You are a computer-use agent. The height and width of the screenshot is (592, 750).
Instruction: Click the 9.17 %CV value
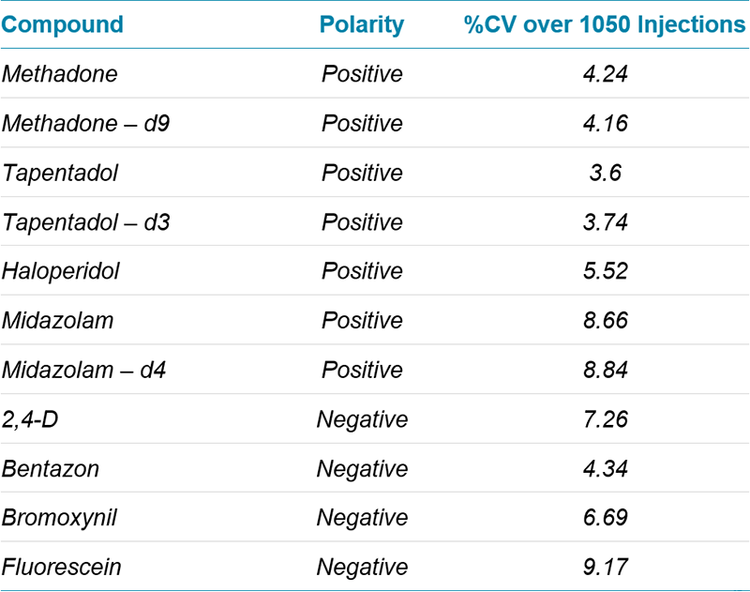click(x=606, y=567)
